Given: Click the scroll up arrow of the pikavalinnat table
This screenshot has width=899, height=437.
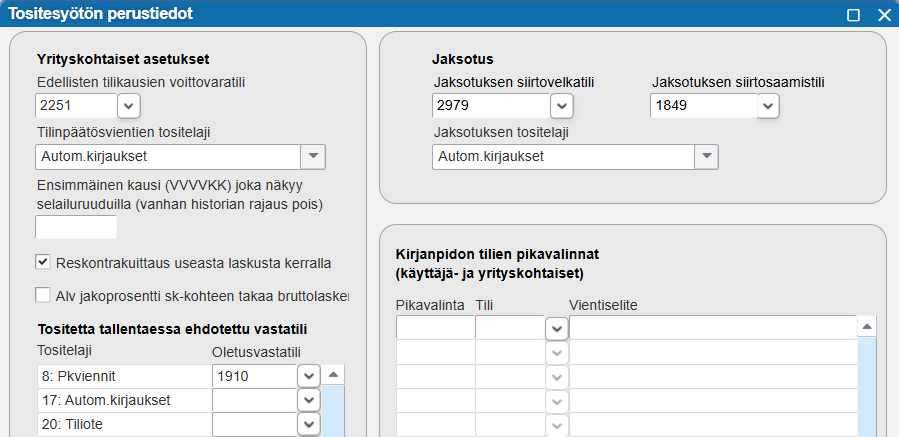Looking at the screenshot, I should (867, 326).
